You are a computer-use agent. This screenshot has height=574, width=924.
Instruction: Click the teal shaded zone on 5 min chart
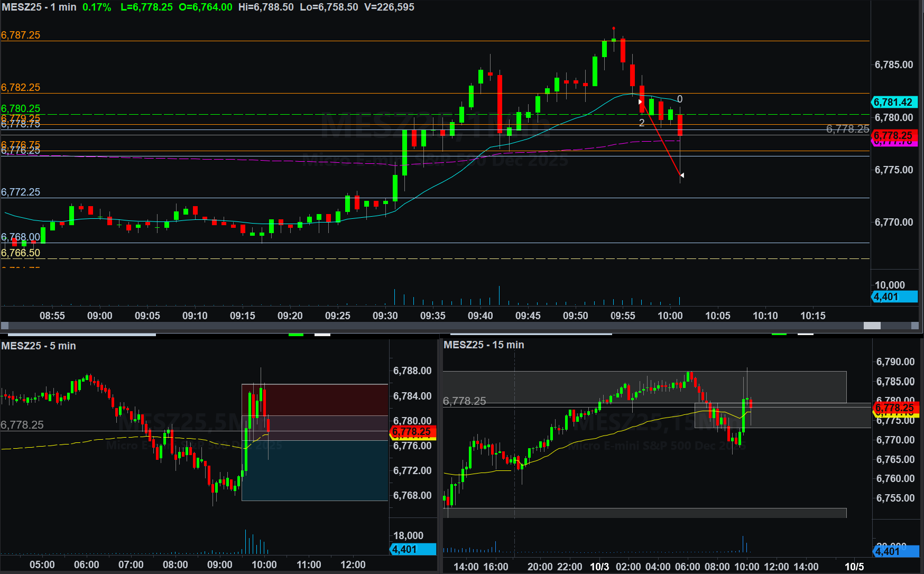pyautogui.click(x=315, y=470)
